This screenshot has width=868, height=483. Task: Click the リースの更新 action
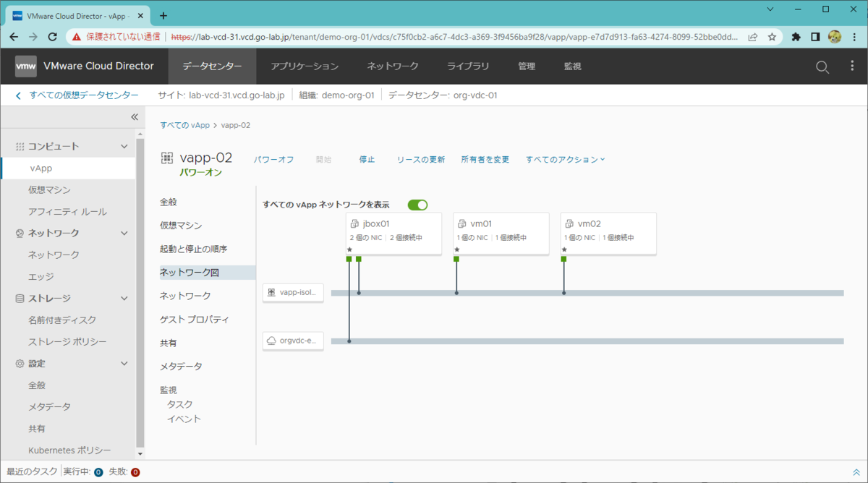tap(420, 159)
